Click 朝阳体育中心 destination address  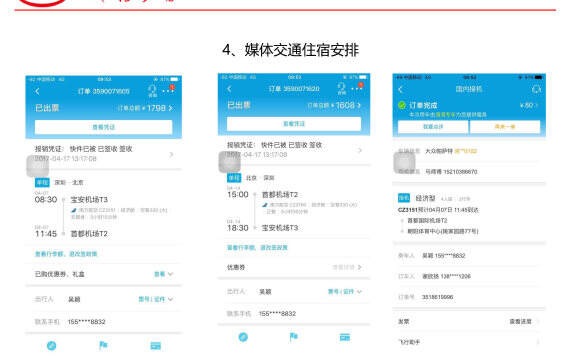point(443,231)
